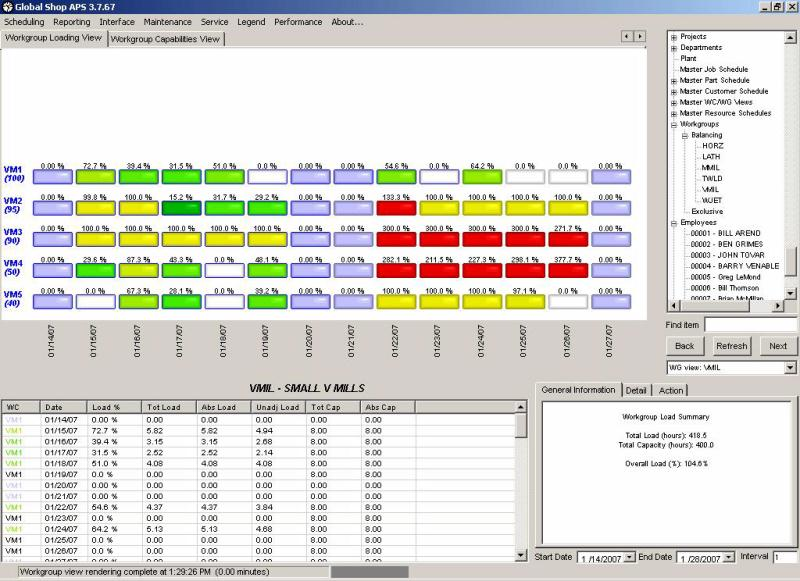Open the Performance menu
The image size is (800, 581).
coord(298,22)
